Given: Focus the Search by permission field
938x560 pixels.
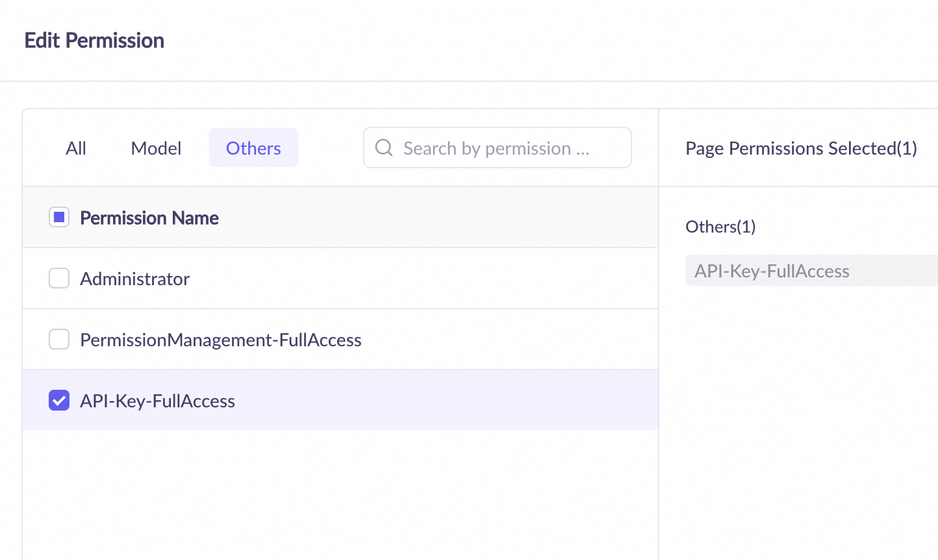Looking at the screenshot, I should (x=507, y=148).
